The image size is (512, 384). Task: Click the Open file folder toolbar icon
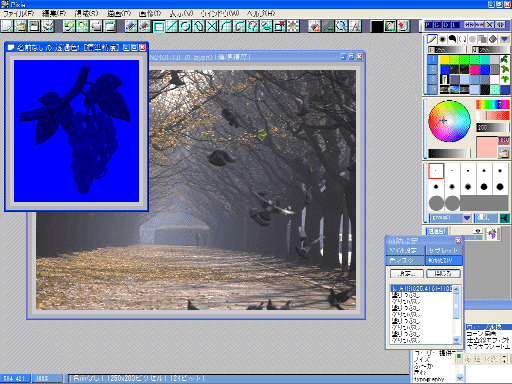pyautogui.click(x=21, y=26)
